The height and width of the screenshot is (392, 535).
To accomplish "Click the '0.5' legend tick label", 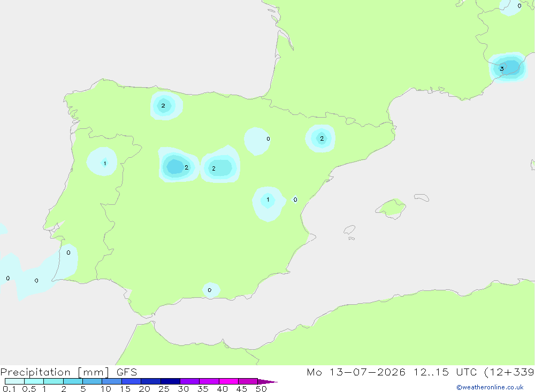I will pyautogui.click(x=29, y=389).
